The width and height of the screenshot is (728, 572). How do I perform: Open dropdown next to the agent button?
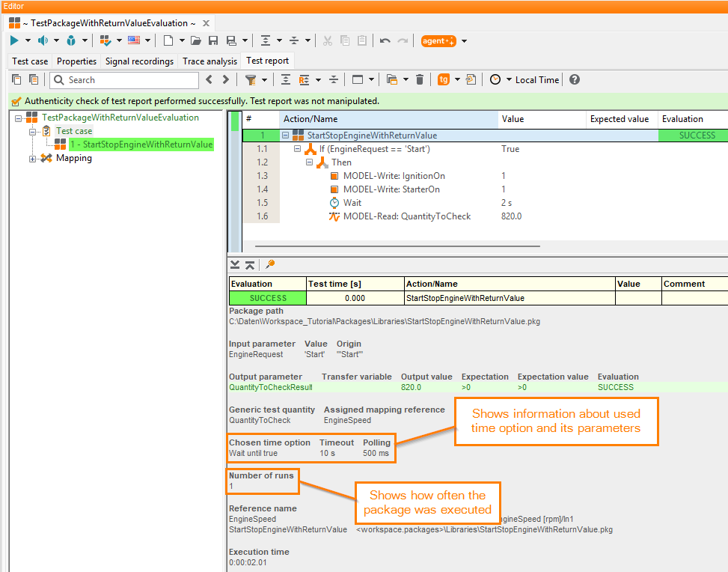tap(464, 41)
